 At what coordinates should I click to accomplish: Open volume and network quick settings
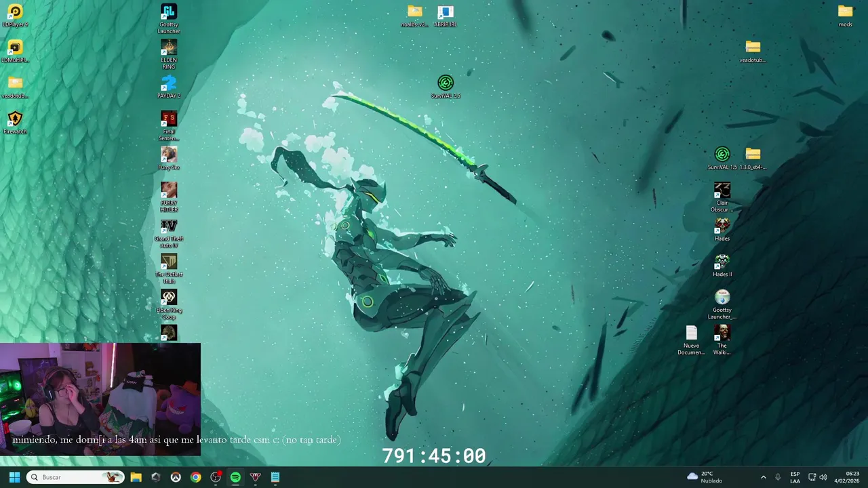(x=818, y=477)
